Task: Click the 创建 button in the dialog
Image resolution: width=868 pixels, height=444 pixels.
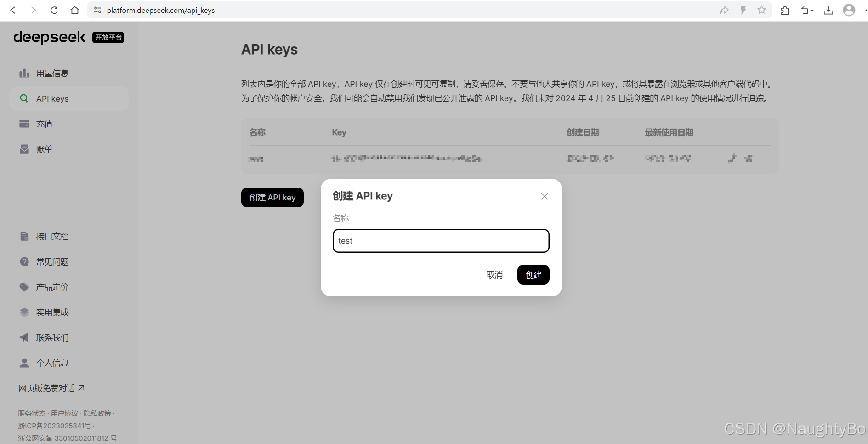Action: [533, 275]
